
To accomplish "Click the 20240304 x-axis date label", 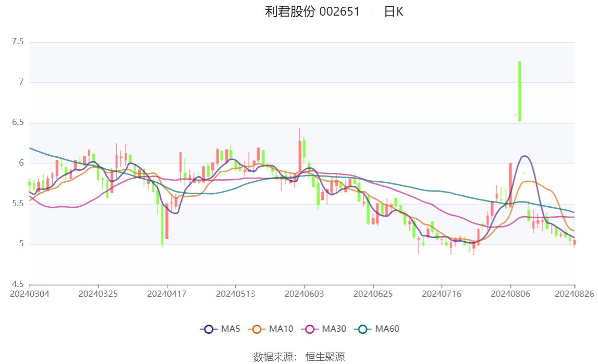I will [x=30, y=294].
